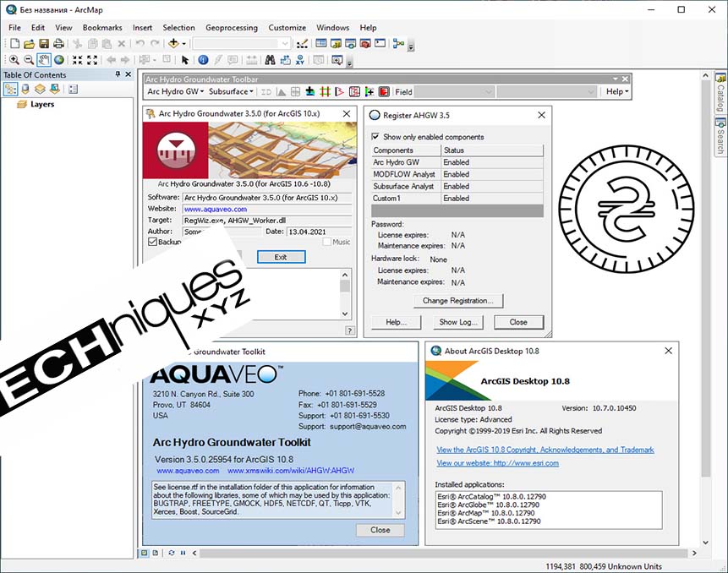Click the Open folder icon in Standard toolbar
The image size is (728, 573).
click(x=30, y=44)
